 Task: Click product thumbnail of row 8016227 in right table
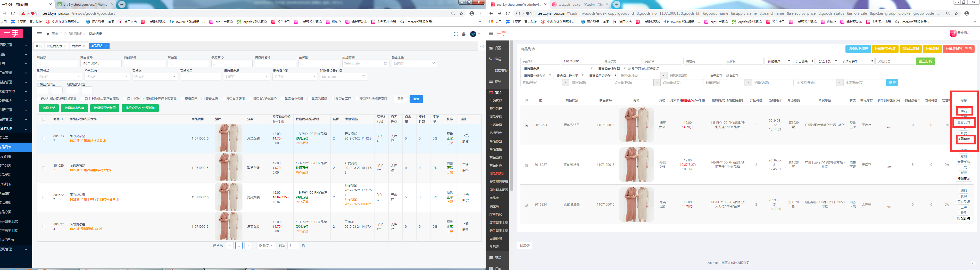pos(636,165)
